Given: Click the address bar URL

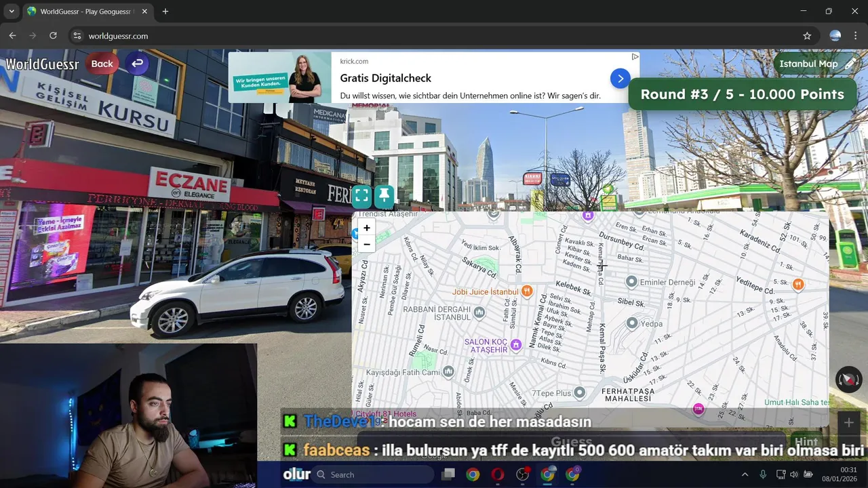Looking at the screenshot, I should click(118, 36).
